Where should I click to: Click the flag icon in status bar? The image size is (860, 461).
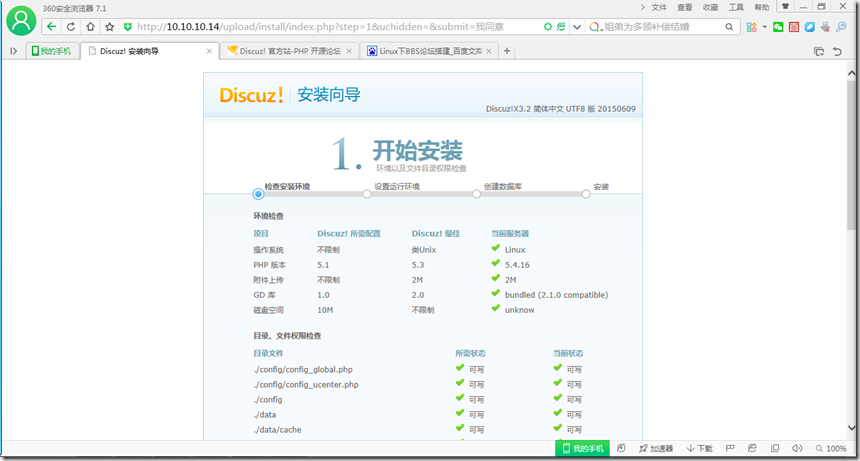(x=730, y=448)
